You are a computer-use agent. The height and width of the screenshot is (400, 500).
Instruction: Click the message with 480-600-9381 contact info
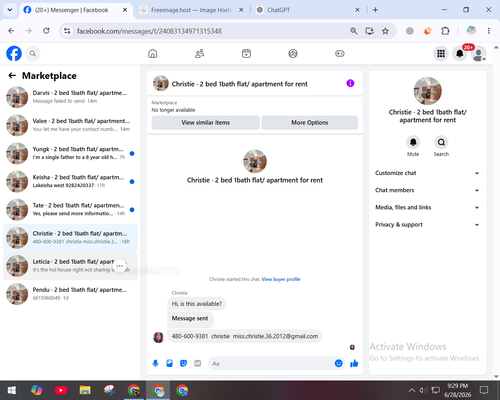point(245,336)
